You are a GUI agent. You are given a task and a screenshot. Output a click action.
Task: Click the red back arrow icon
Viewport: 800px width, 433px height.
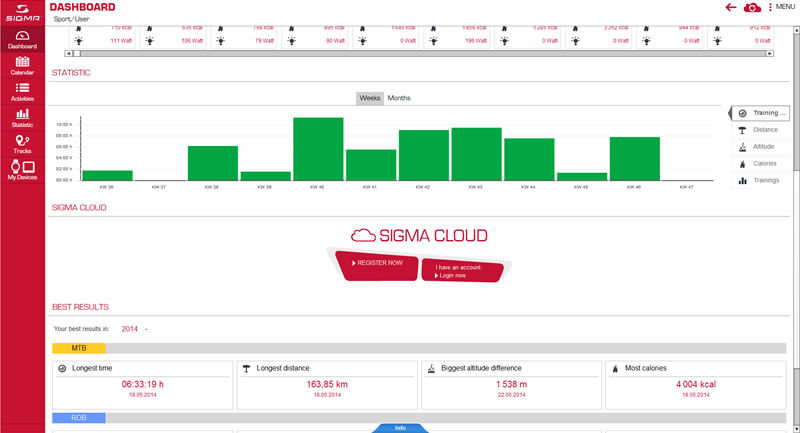[x=731, y=7]
